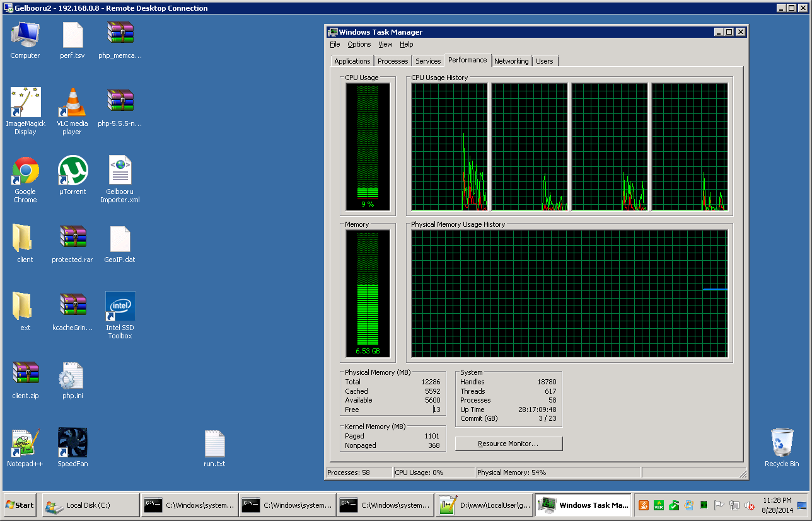Image resolution: width=812 pixels, height=521 pixels.
Task: Click the Resource Monitor button
Action: point(508,444)
